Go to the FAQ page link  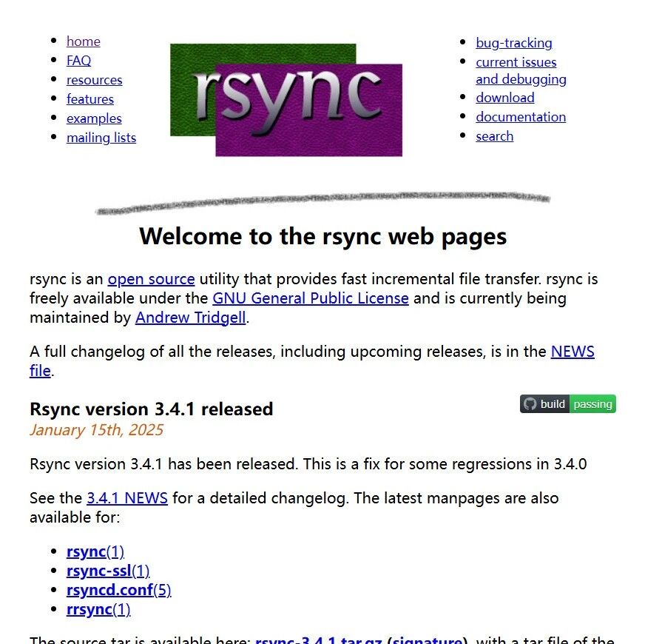pos(78,61)
